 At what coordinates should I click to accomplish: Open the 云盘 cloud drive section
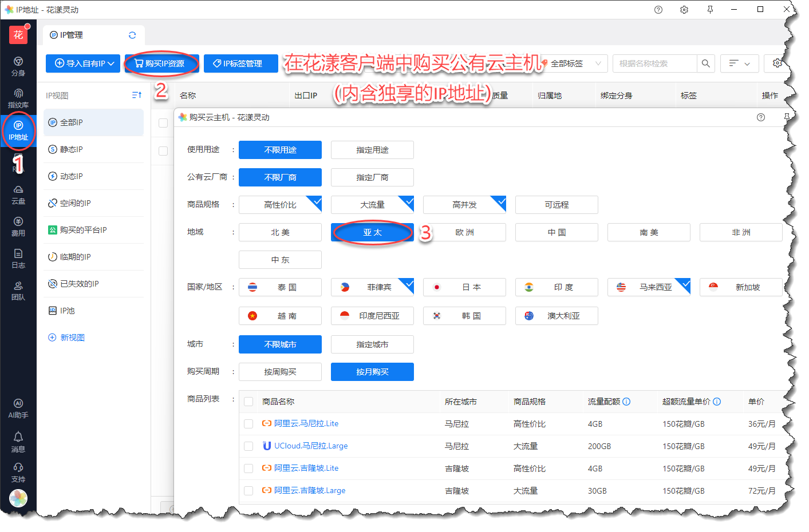(18, 194)
